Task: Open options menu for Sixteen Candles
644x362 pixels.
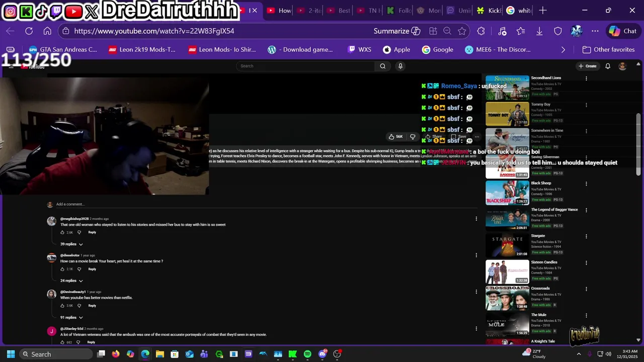Action: tap(586, 263)
